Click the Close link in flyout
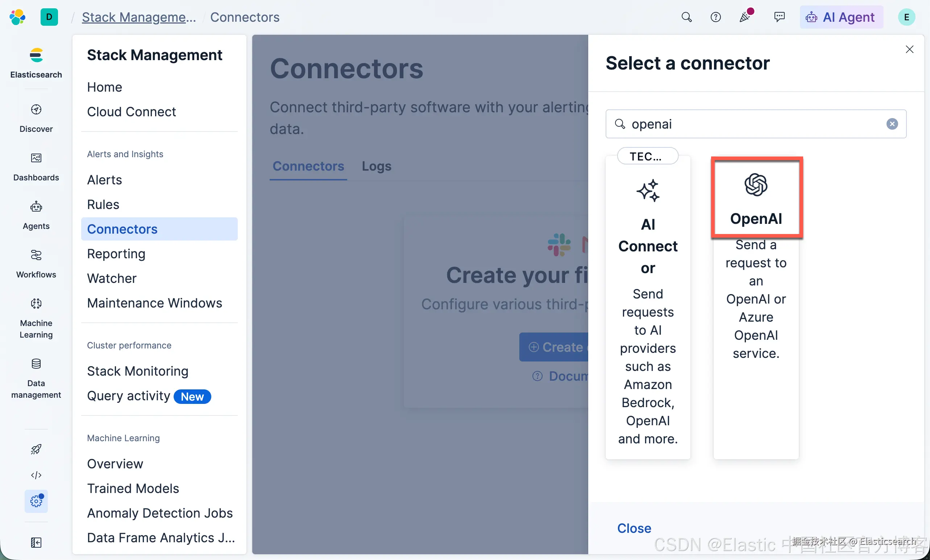 pos(634,528)
